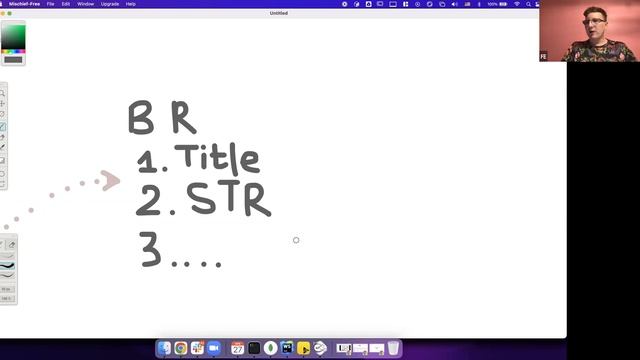Pick a shade in the green color square
Image resolution: width=640 pixels, height=360 pixels.
[x=13, y=37]
